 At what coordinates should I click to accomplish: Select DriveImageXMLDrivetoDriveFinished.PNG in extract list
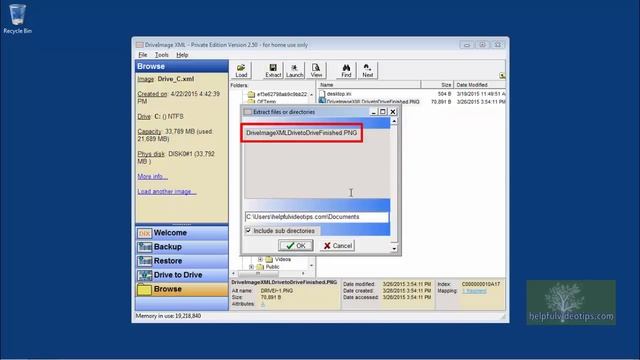pyautogui.click(x=302, y=133)
